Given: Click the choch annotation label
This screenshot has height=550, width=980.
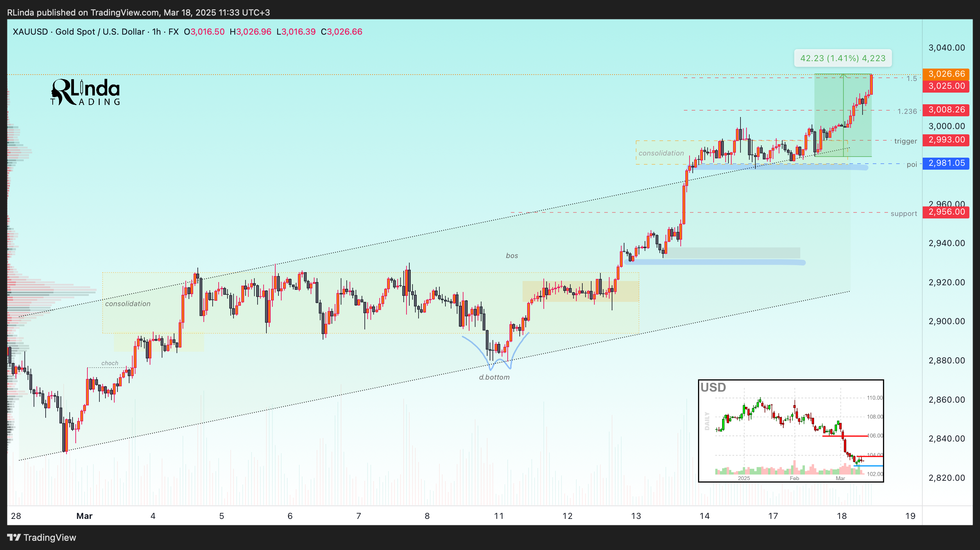Looking at the screenshot, I should point(110,363).
